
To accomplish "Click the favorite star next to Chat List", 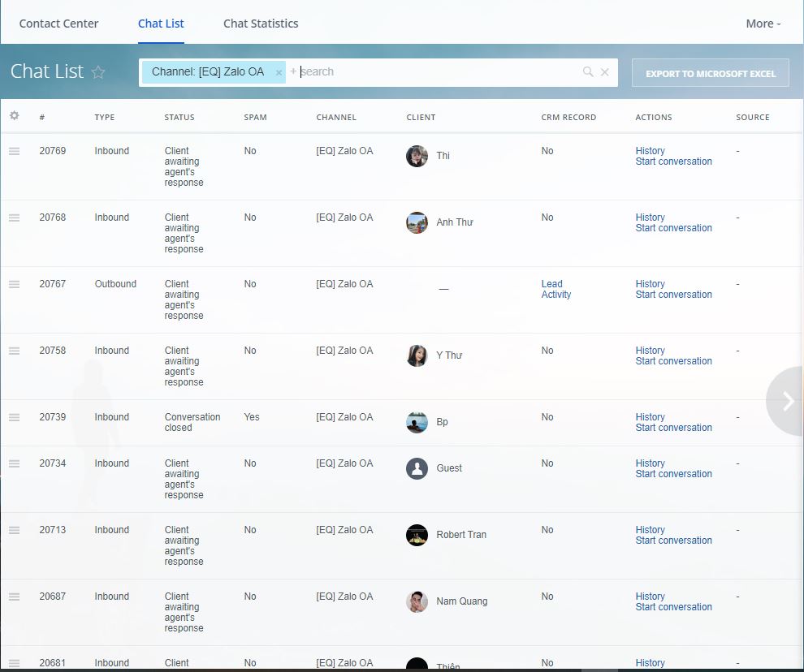I will pos(98,72).
